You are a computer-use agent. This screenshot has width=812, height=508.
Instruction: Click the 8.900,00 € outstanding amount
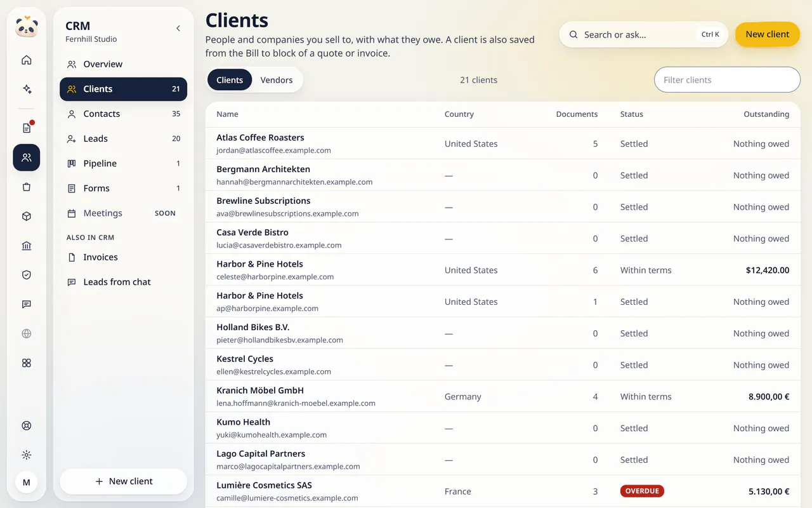click(769, 397)
